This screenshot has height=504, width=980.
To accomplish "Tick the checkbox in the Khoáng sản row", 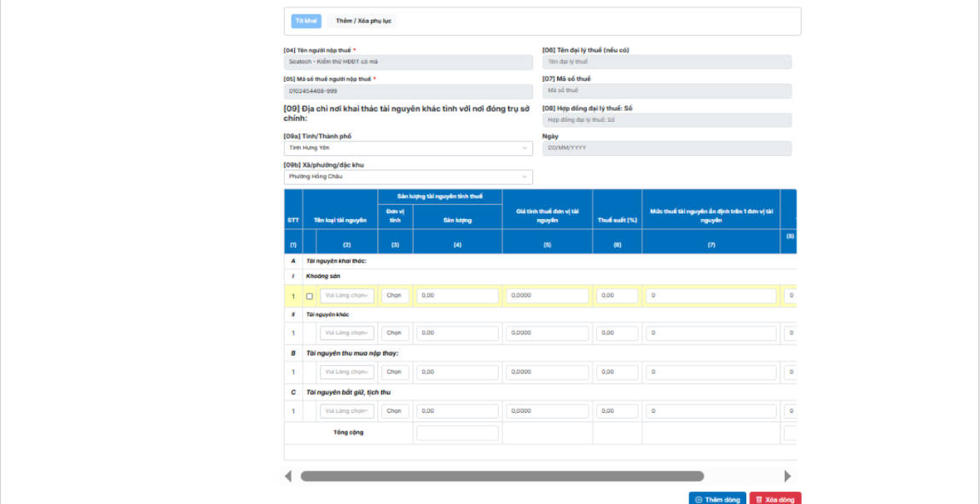I will pyautogui.click(x=309, y=296).
